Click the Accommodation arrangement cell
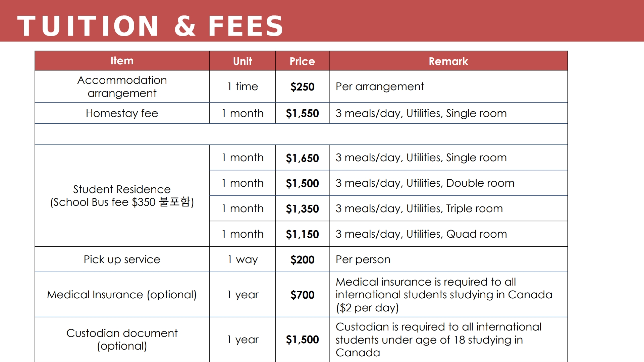This screenshot has height=362, width=644. tap(122, 86)
